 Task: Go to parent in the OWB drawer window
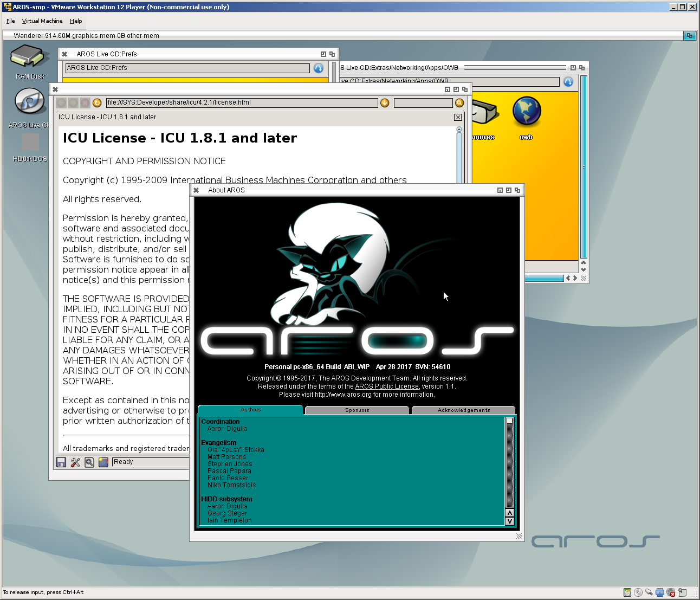point(568,82)
